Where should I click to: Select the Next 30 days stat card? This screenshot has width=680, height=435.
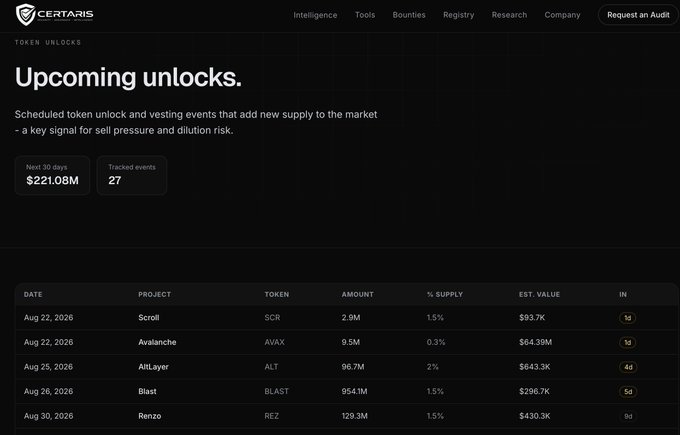52,175
